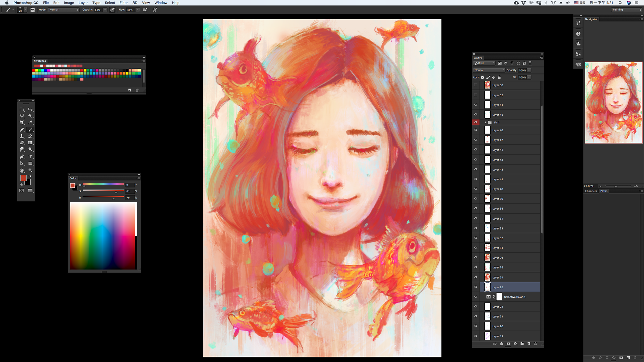Hide Layer 51 with eye icon
644x362 pixels.
[476, 105]
